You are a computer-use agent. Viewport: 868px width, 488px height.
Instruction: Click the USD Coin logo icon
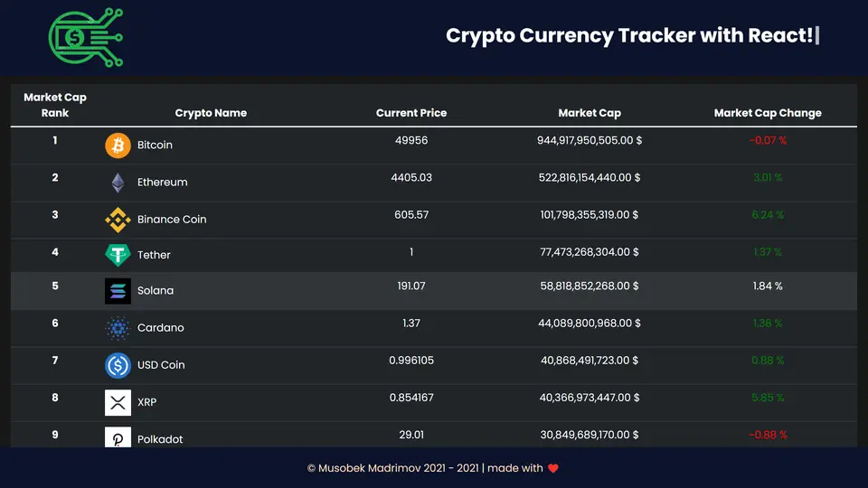(x=118, y=365)
